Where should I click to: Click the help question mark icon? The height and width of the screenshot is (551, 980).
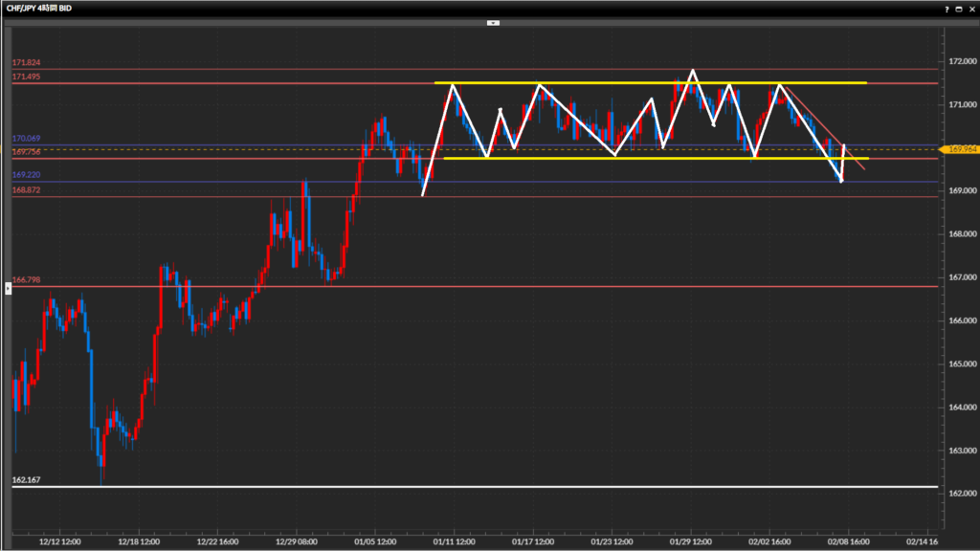pyautogui.click(x=947, y=8)
